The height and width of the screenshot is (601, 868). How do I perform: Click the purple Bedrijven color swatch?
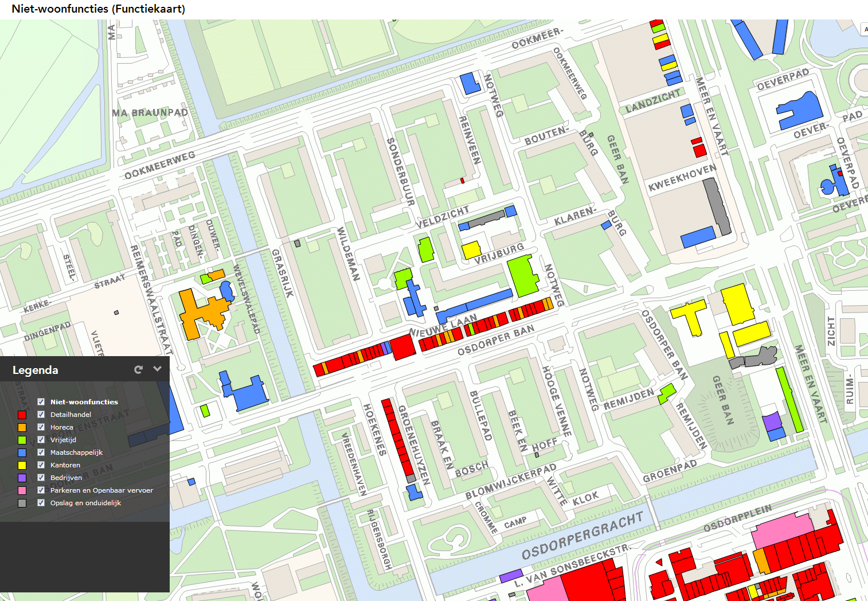(x=22, y=478)
